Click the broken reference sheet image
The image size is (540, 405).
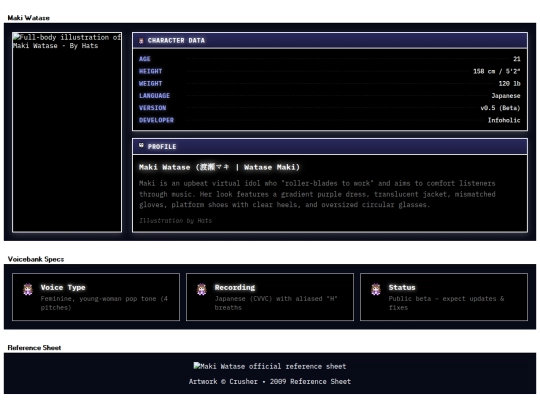(x=270, y=366)
